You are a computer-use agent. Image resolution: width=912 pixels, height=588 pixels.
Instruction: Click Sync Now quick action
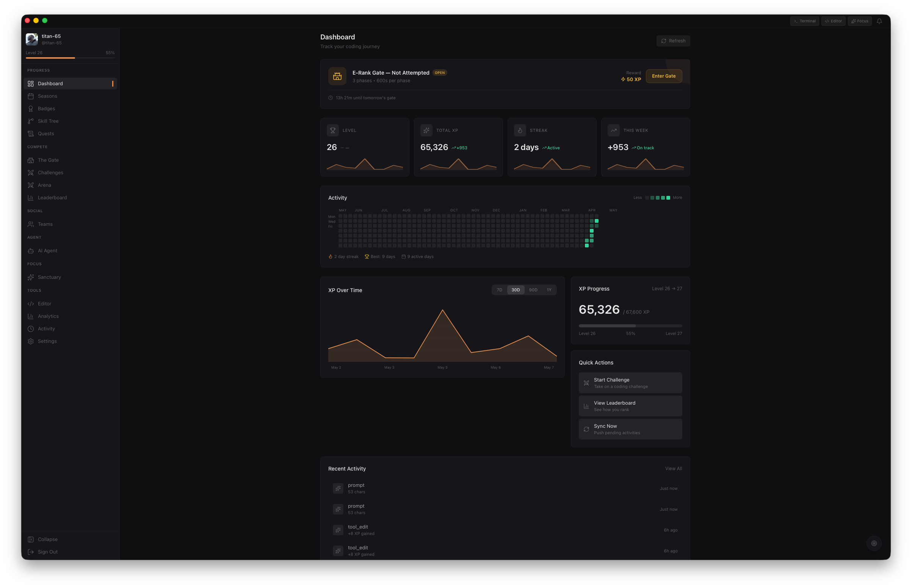630,429
